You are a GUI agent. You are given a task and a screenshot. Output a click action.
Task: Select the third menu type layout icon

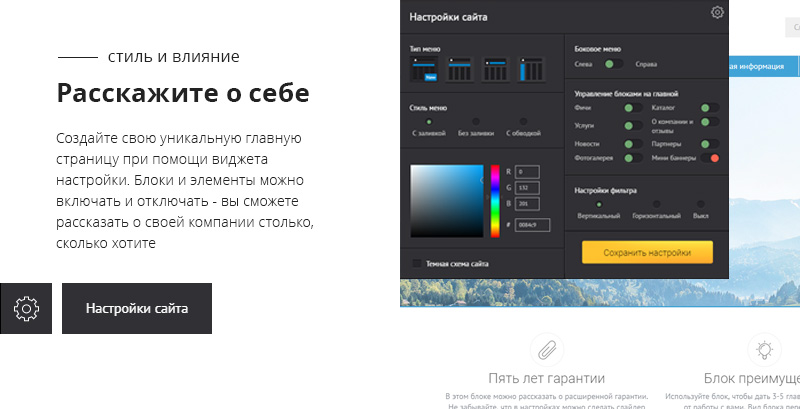coord(495,69)
